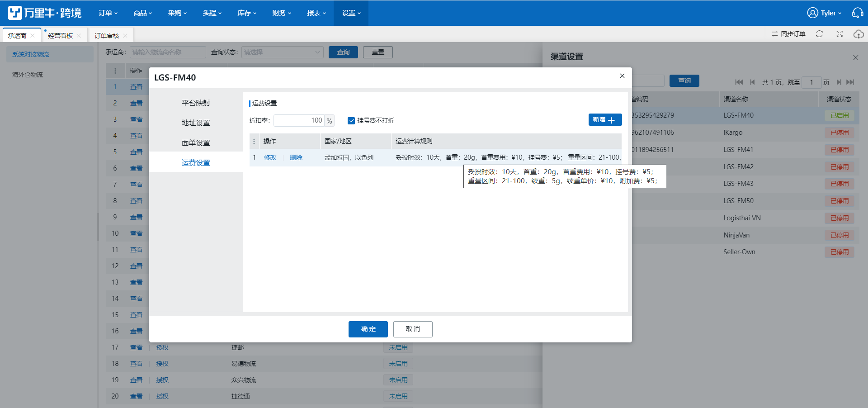Click the carrier list 重置 button
The width and height of the screenshot is (868, 408).
coord(378,52)
